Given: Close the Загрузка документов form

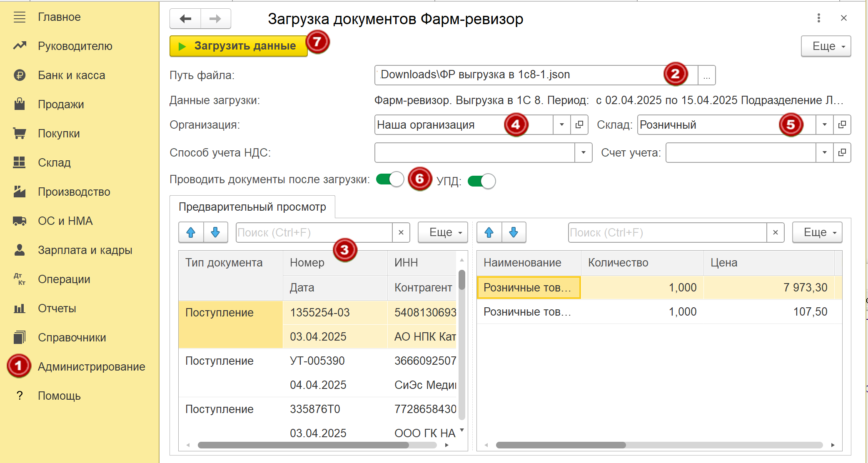Looking at the screenshot, I should (x=844, y=18).
